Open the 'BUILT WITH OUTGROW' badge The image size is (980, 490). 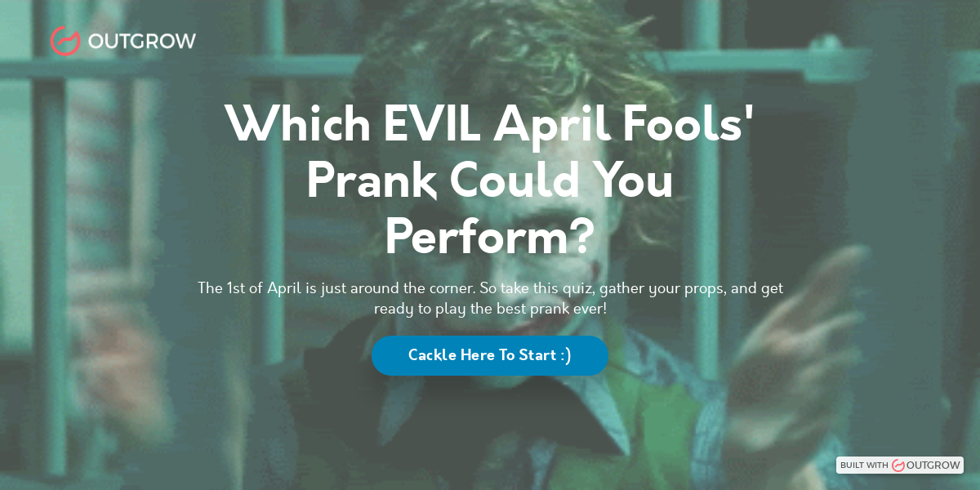point(901,465)
